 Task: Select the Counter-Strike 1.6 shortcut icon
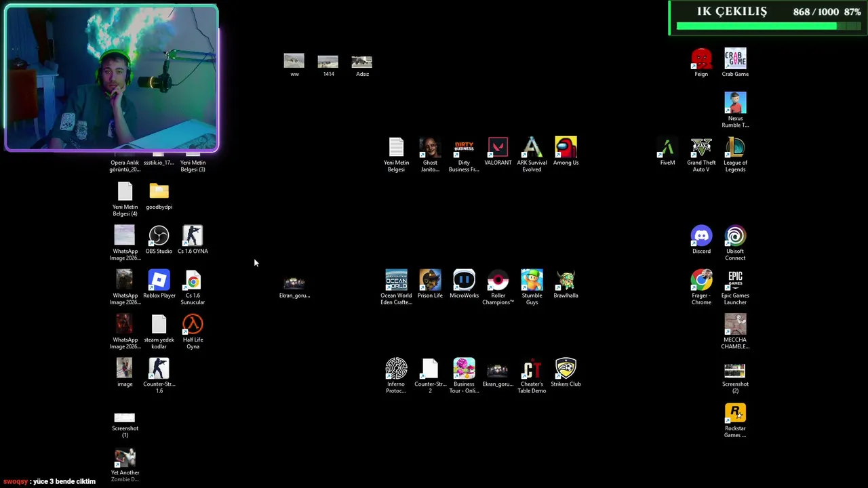click(159, 369)
